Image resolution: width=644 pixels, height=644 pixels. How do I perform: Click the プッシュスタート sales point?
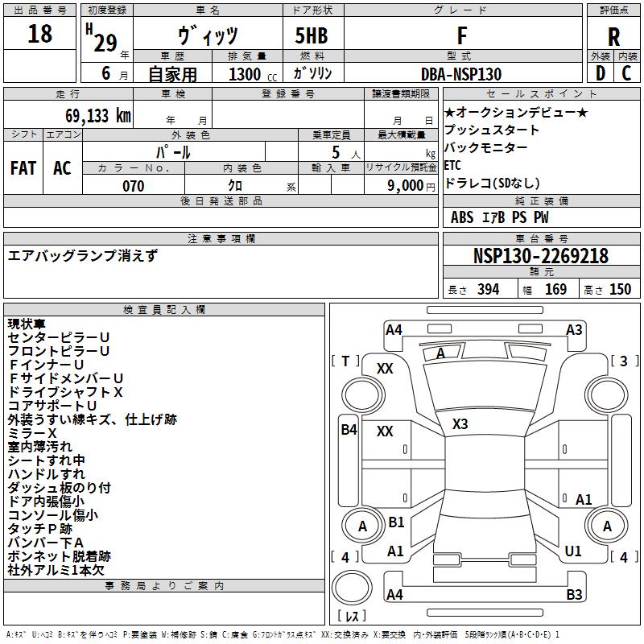coord(492,130)
